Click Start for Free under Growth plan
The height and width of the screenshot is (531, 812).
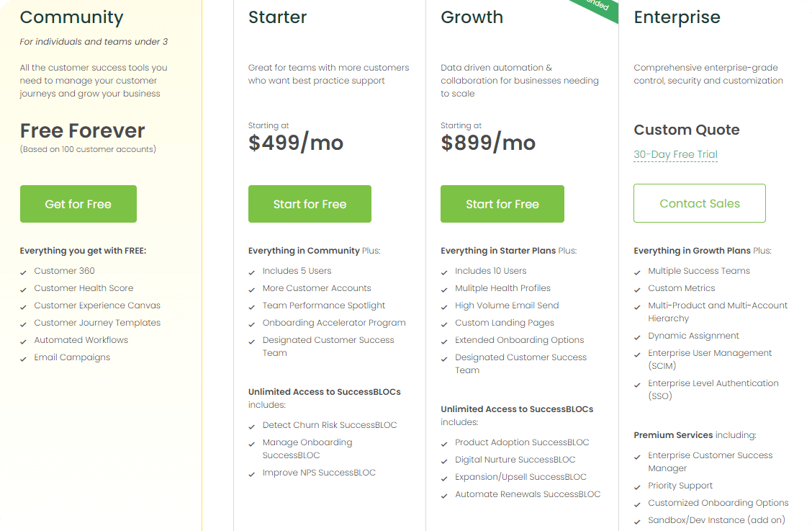pyautogui.click(x=502, y=204)
